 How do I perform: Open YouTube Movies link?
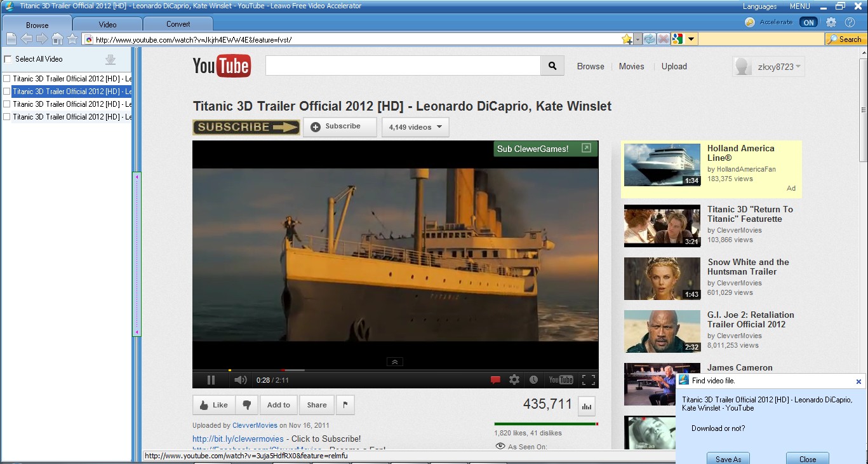(x=632, y=66)
